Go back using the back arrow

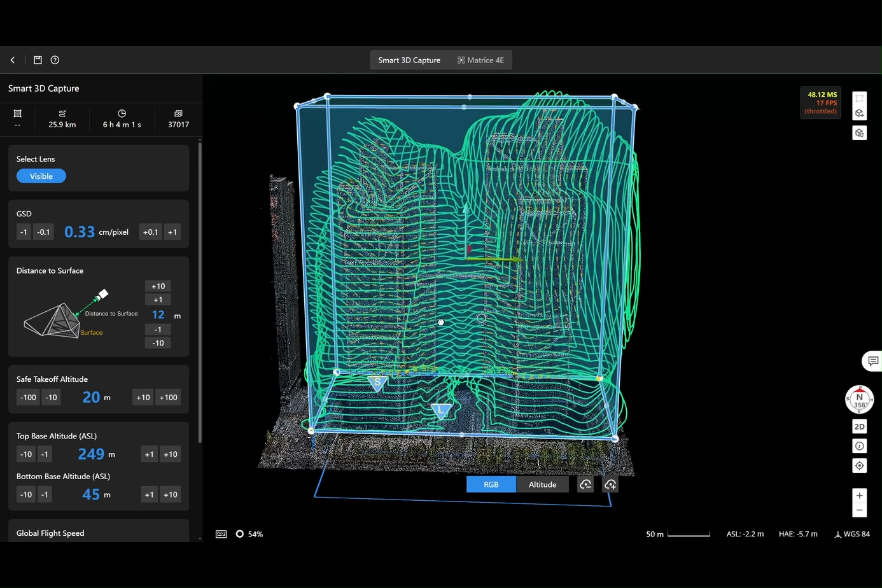tap(13, 60)
